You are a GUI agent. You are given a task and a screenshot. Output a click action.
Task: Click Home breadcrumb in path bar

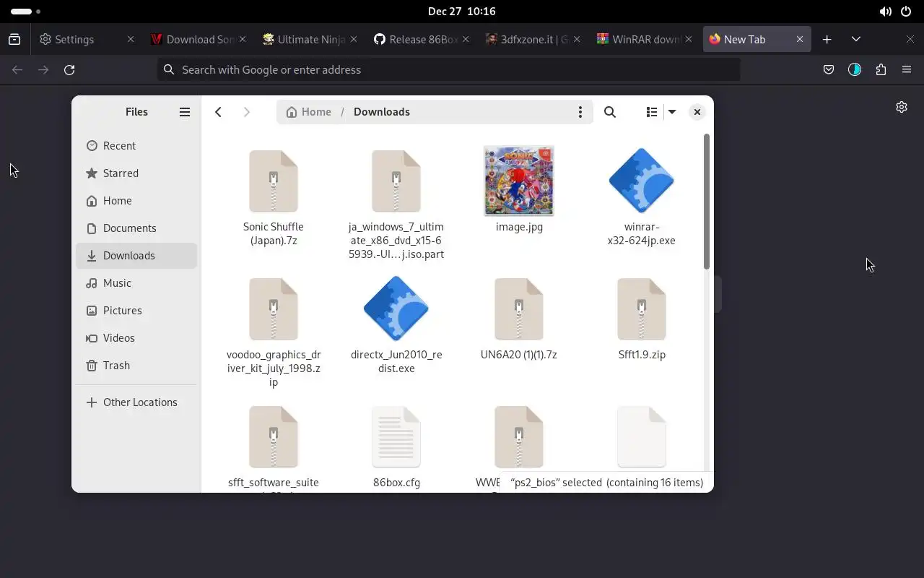[308, 112]
